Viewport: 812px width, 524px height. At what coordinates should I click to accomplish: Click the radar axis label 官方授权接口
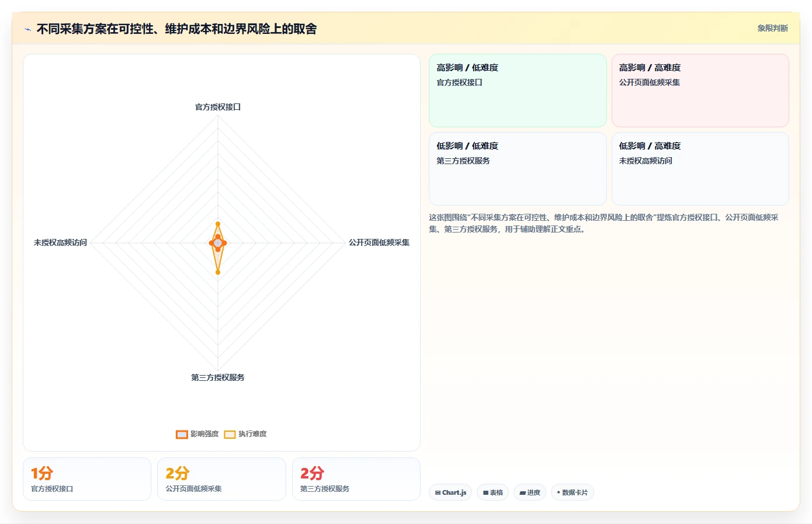(x=218, y=107)
